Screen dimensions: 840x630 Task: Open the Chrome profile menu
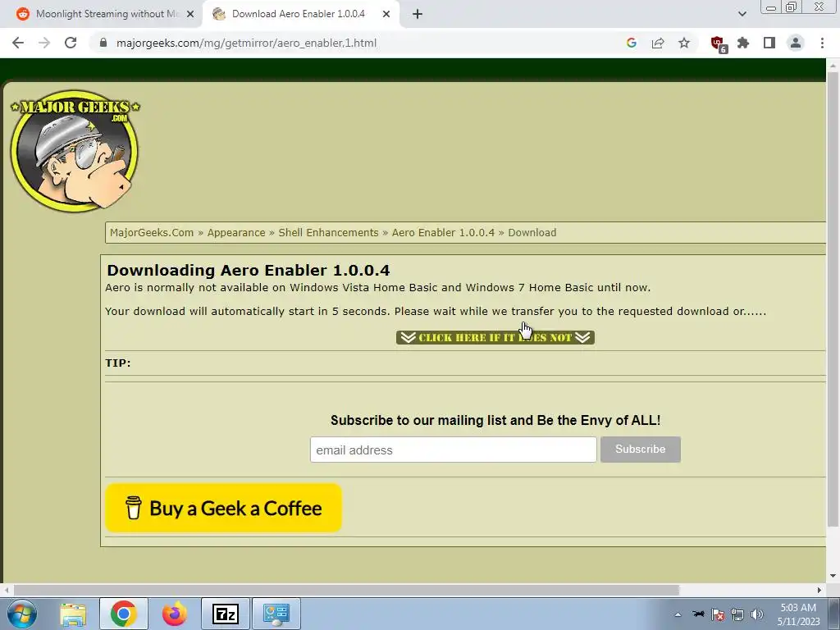tap(796, 43)
